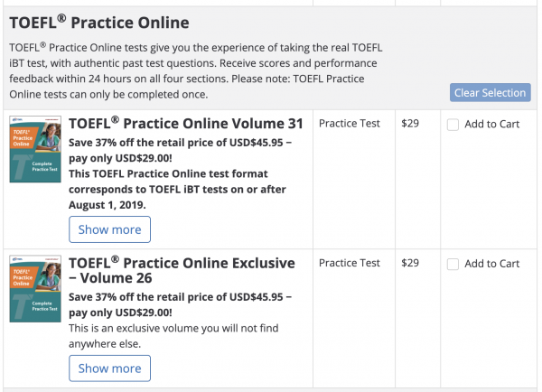This screenshot has height=392, width=542.
Task: Open the Exclusive Volume 26 cover thumbnail
Action: pyautogui.click(x=35, y=288)
